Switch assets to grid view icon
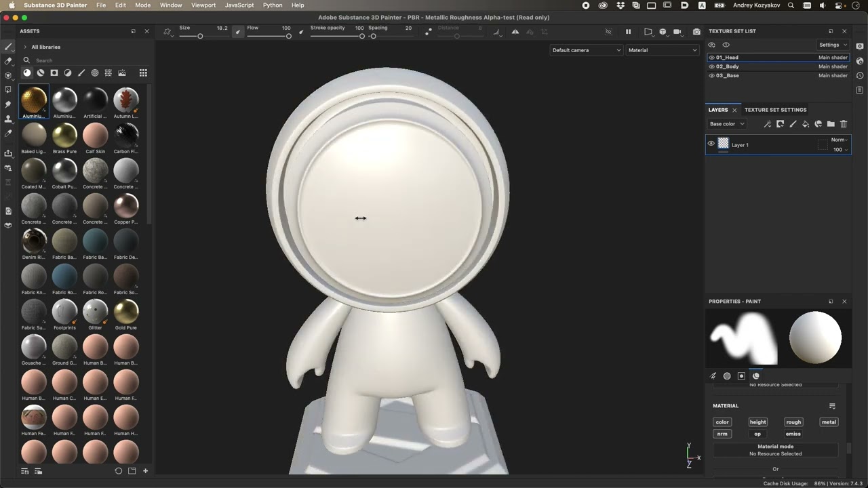This screenshot has height=488, width=868. 143,73
